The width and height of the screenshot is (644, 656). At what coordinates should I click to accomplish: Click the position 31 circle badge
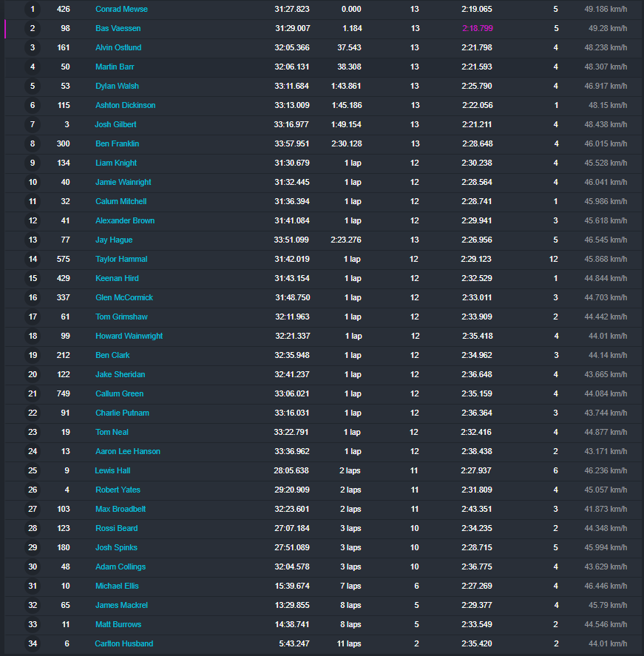[33, 586]
